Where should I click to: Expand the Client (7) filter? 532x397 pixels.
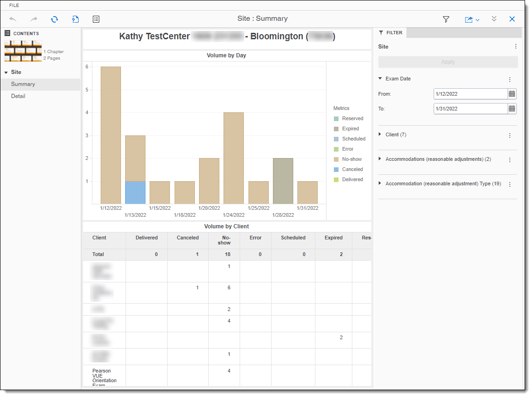[x=380, y=134]
